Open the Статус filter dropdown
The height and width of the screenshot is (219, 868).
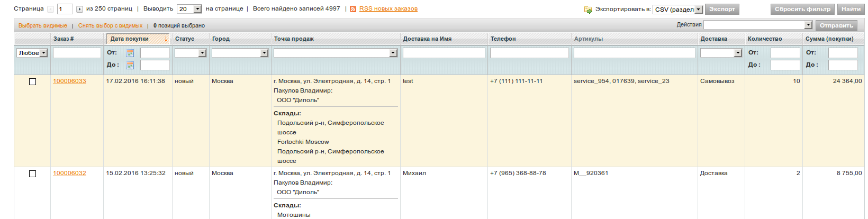191,53
